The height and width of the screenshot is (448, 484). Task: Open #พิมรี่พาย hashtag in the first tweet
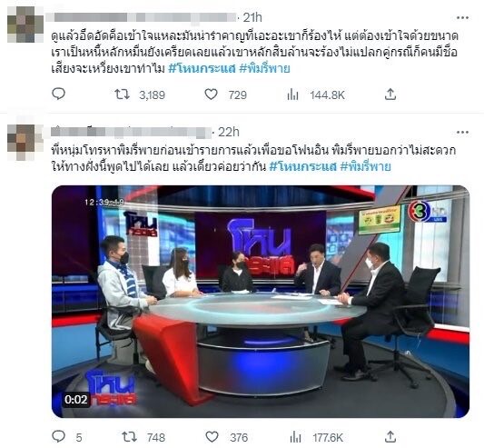(264, 68)
